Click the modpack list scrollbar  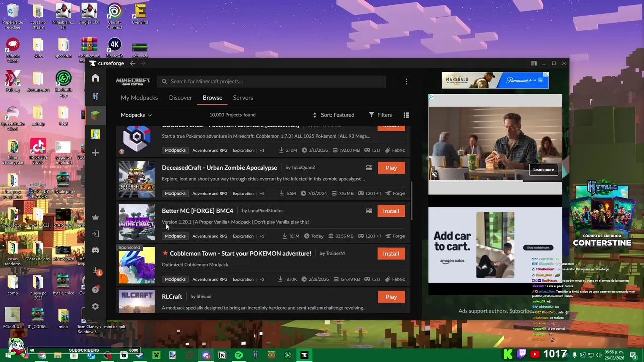coord(412,201)
